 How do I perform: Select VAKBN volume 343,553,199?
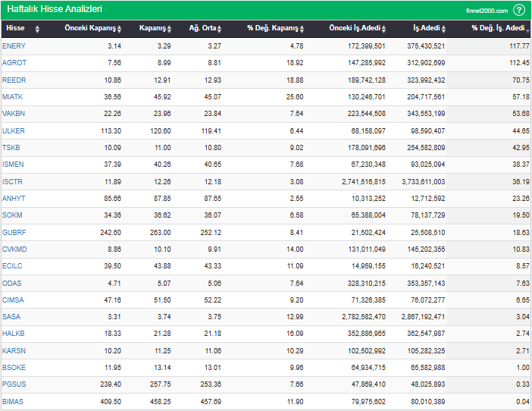tap(426, 113)
